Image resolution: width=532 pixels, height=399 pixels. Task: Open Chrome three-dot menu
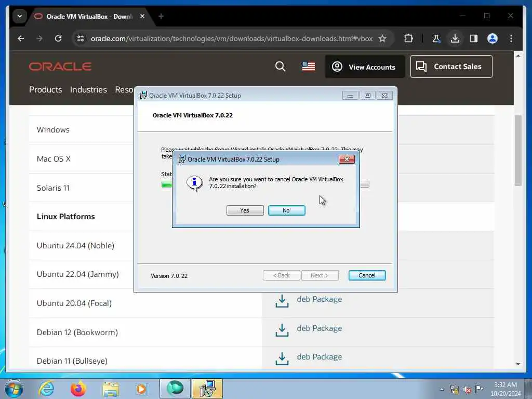(511, 38)
